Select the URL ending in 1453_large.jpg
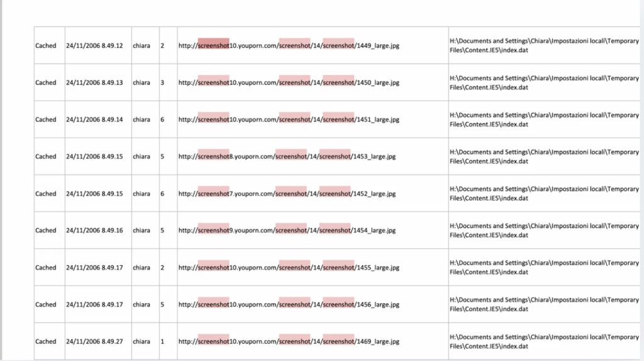 287,157
